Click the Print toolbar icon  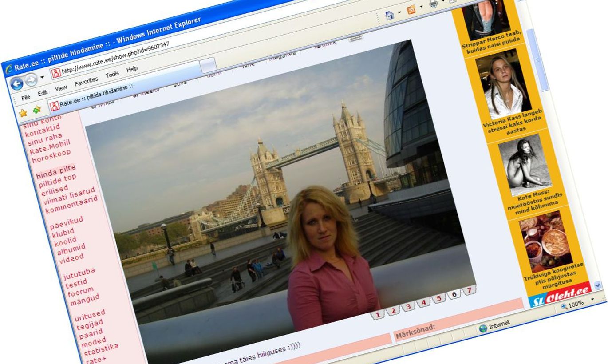pos(433,4)
